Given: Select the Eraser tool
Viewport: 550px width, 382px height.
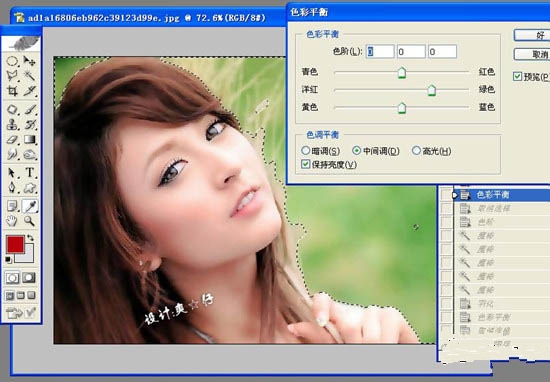Looking at the screenshot, I should (12, 139).
